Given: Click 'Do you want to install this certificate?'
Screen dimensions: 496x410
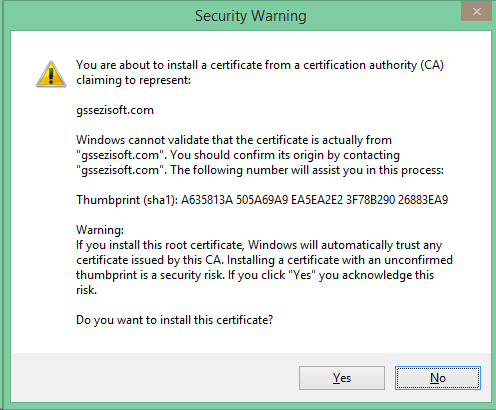Looking at the screenshot, I should pyautogui.click(x=175, y=320).
